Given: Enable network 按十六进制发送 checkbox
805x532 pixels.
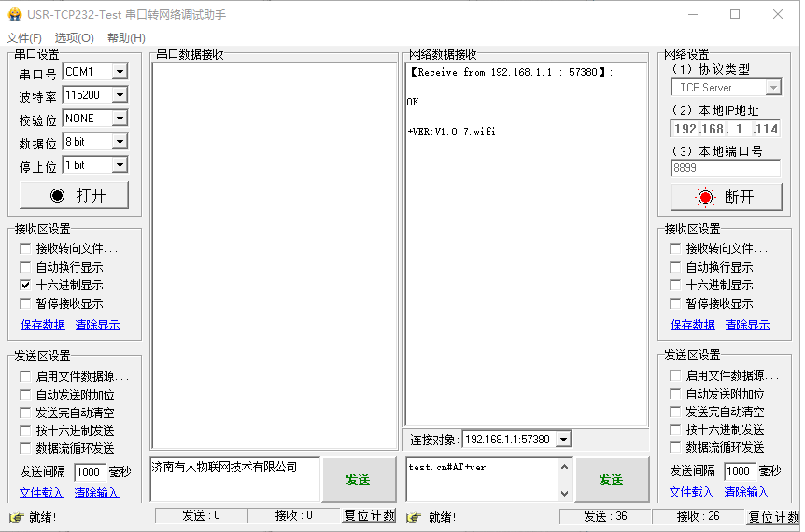Looking at the screenshot, I should click(675, 429).
